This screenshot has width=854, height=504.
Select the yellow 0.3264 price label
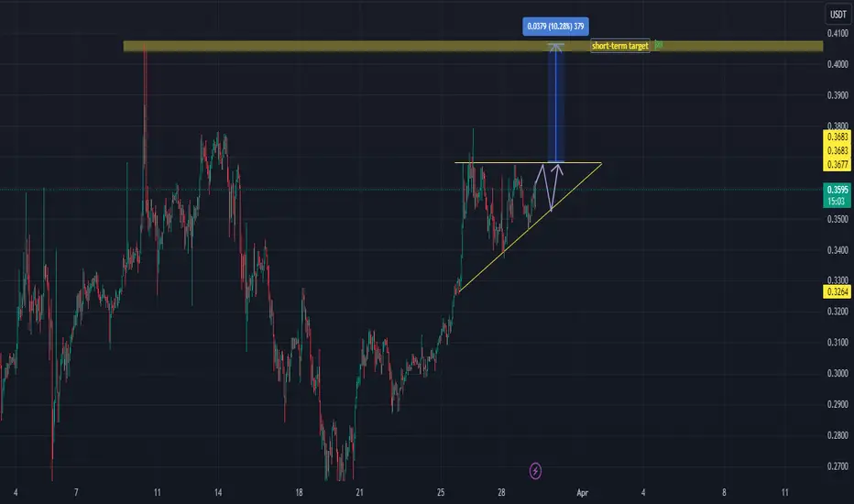tap(838, 292)
